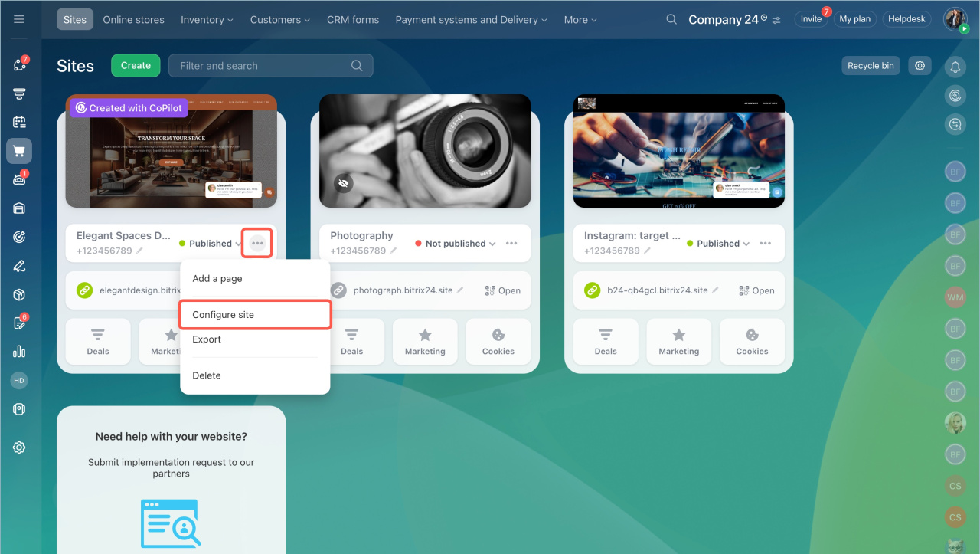
Task: Open the Calendar icon in left sidebar
Action: (19, 122)
